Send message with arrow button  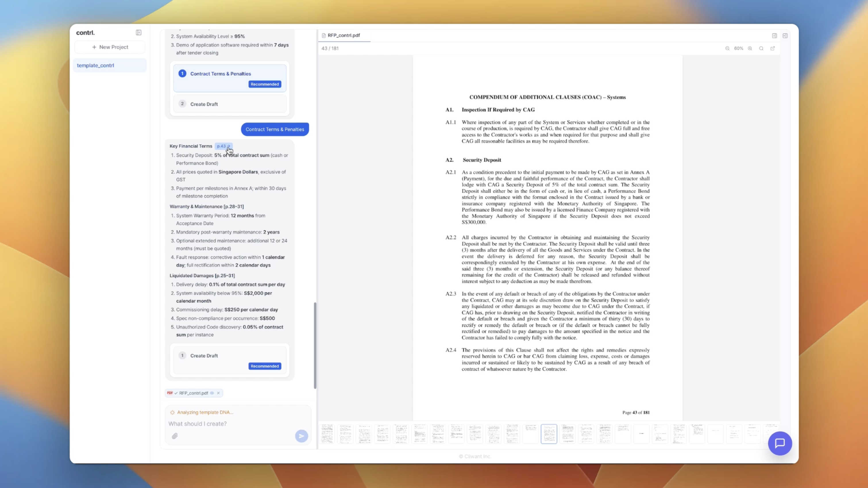(x=301, y=436)
